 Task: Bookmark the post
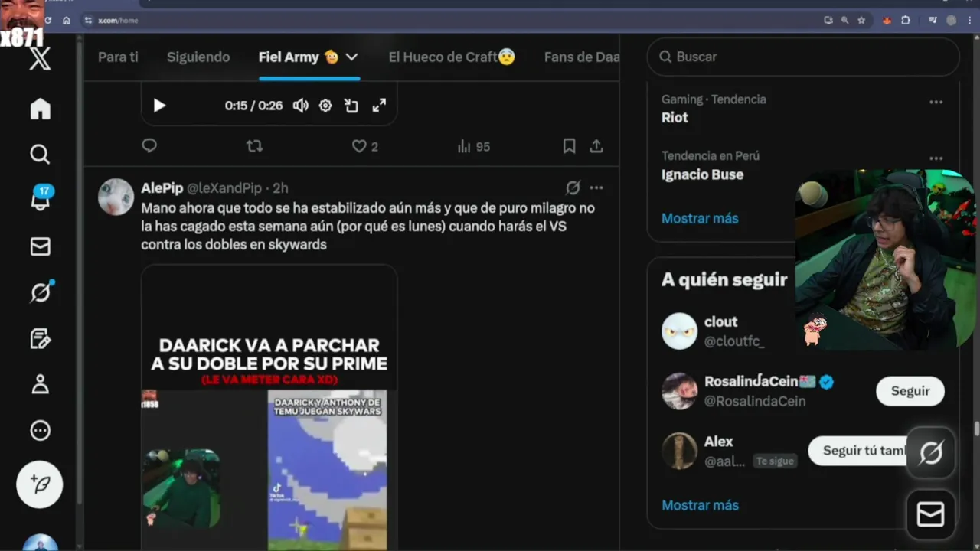click(x=569, y=145)
